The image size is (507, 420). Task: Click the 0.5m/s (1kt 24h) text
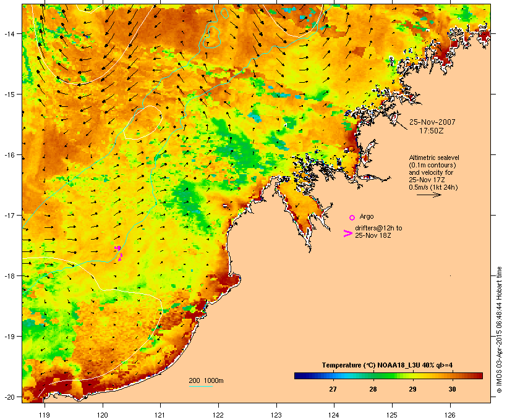click(x=433, y=187)
